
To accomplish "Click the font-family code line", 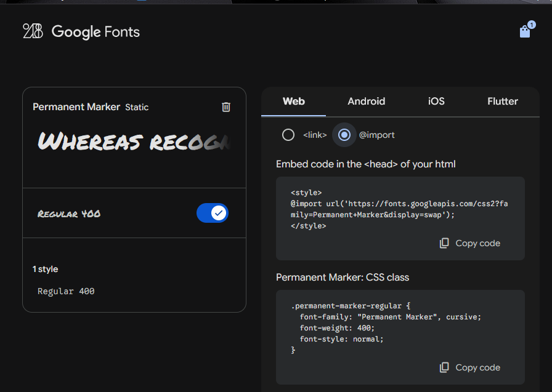I will [x=390, y=317].
